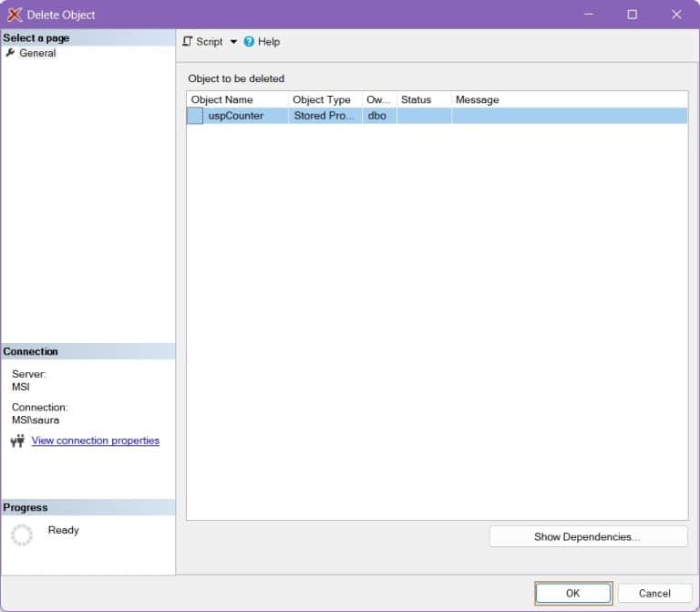Viewport: 700px width, 612px height.
Task: Click the Ow... owner column header
Action: (378, 99)
